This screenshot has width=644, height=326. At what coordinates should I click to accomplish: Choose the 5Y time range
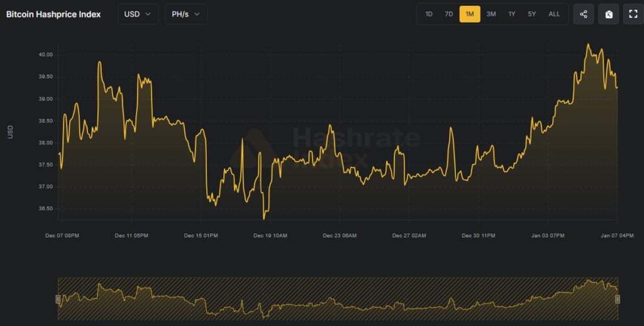tap(532, 14)
